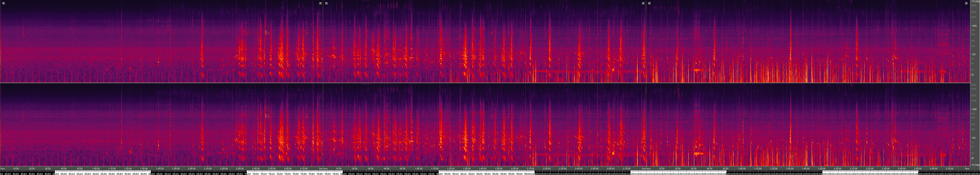Click 2:00:00 on third clip's time ruler
The width and height of the screenshot is (980, 175).
(837, 168)
